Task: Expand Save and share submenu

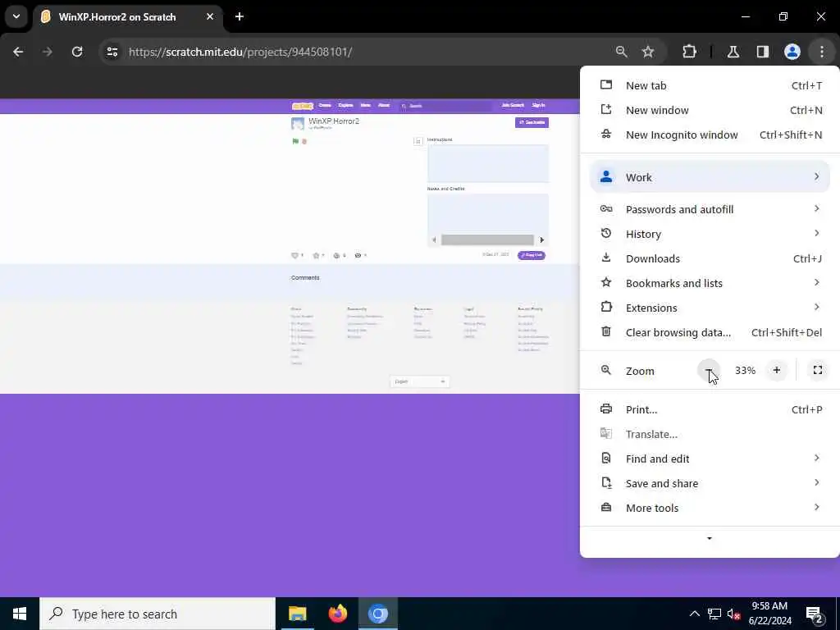Action: (710, 484)
